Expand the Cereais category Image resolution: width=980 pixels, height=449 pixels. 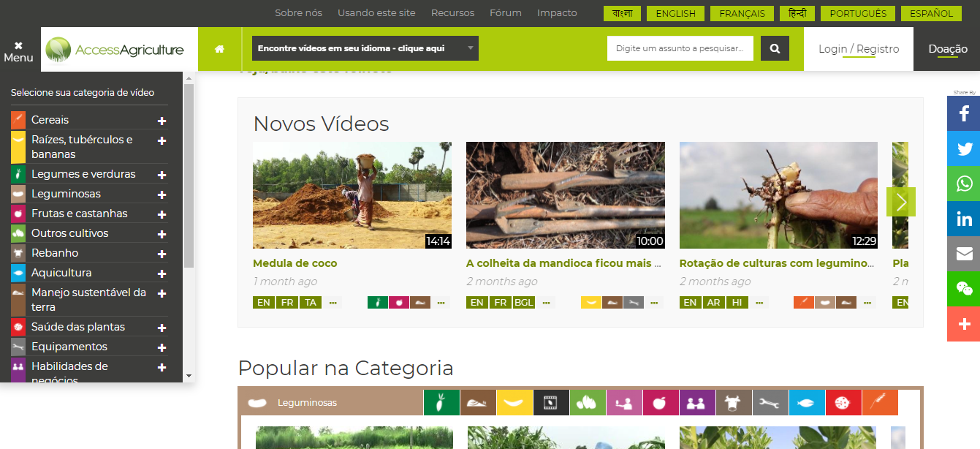(x=162, y=121)
